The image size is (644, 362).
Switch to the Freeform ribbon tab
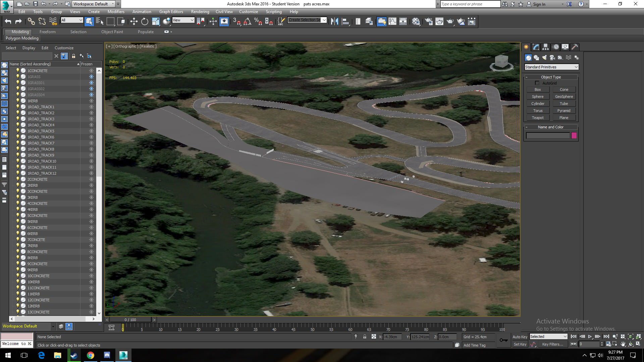pos(48,32)
